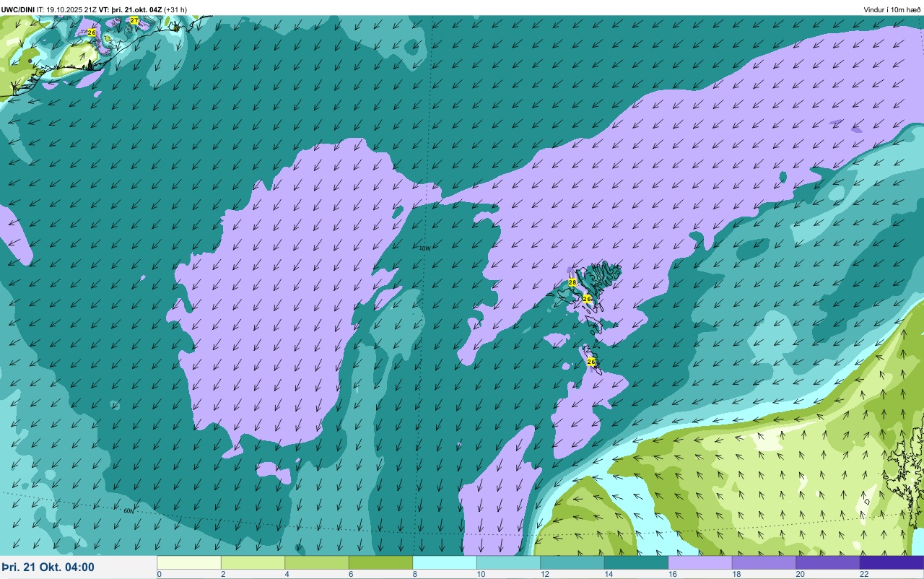
Task: Click the yellow 27 wind marker
Action: (x=134, y=20)
